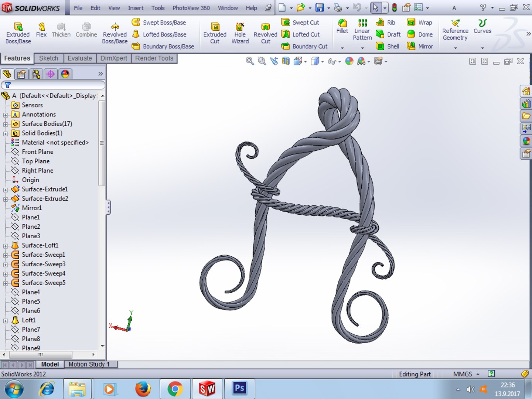Click the Zoom to Fit icon

point(250,61)
